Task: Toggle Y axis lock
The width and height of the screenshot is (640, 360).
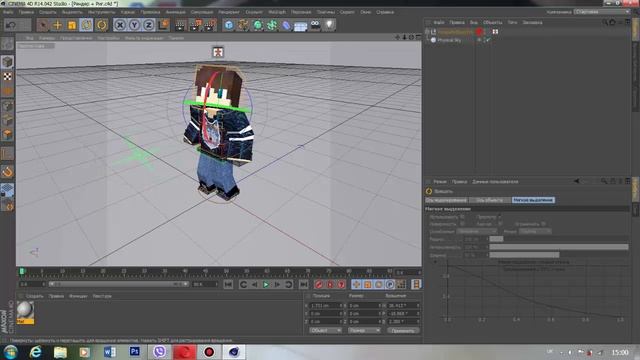Action: [x=134, y=25]
